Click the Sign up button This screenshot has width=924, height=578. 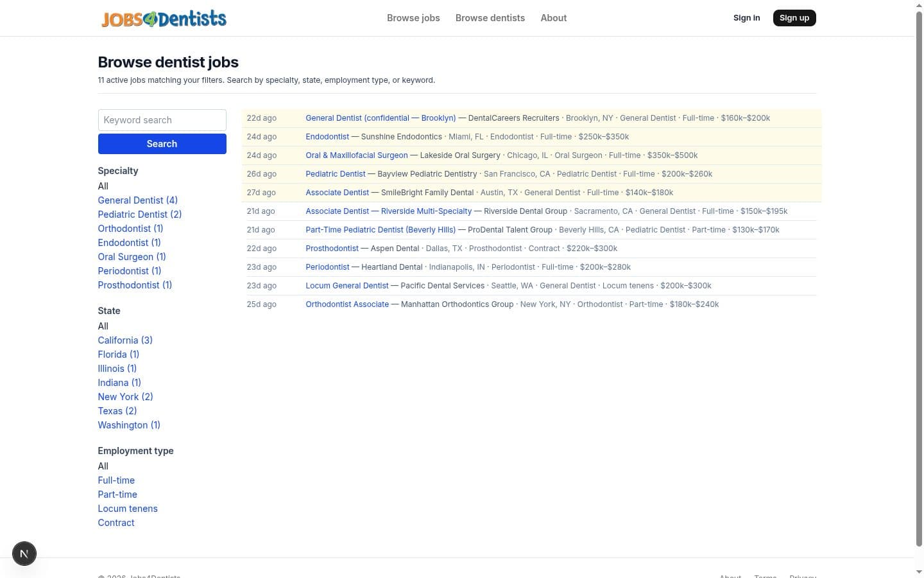click(794, 18)
